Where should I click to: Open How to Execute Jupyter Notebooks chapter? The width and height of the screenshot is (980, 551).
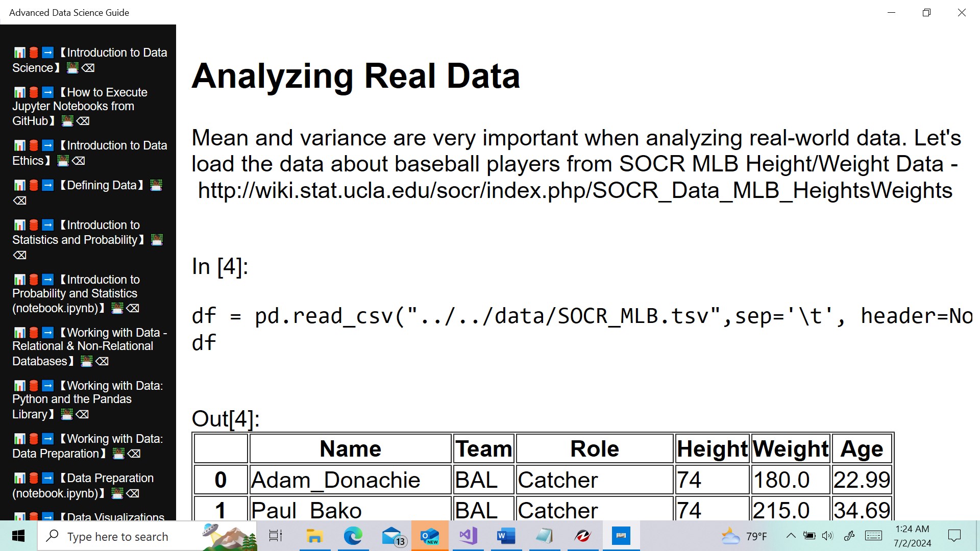(x=80, y=106)
